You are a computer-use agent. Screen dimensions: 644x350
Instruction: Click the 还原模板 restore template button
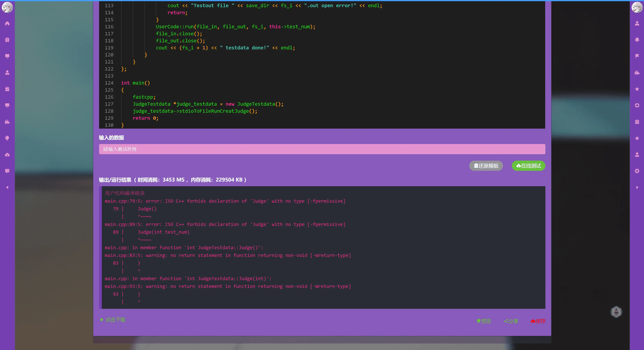pyautogui.click(x=486, y=166)
